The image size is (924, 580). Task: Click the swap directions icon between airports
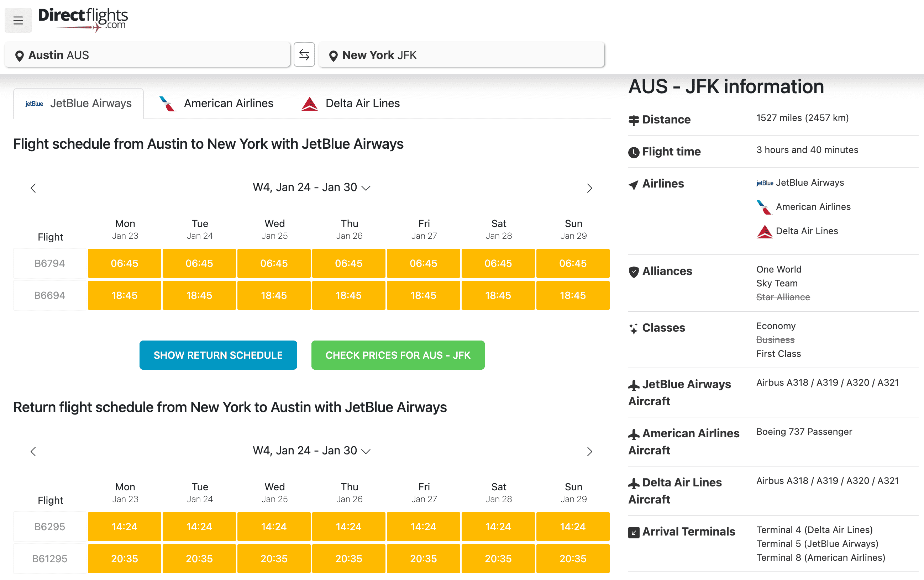coord(304,54)
